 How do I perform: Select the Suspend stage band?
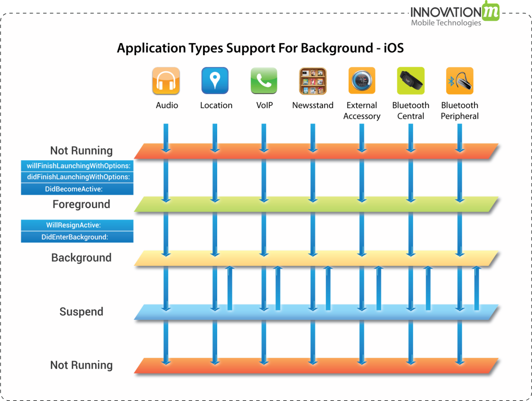point(312,311)
